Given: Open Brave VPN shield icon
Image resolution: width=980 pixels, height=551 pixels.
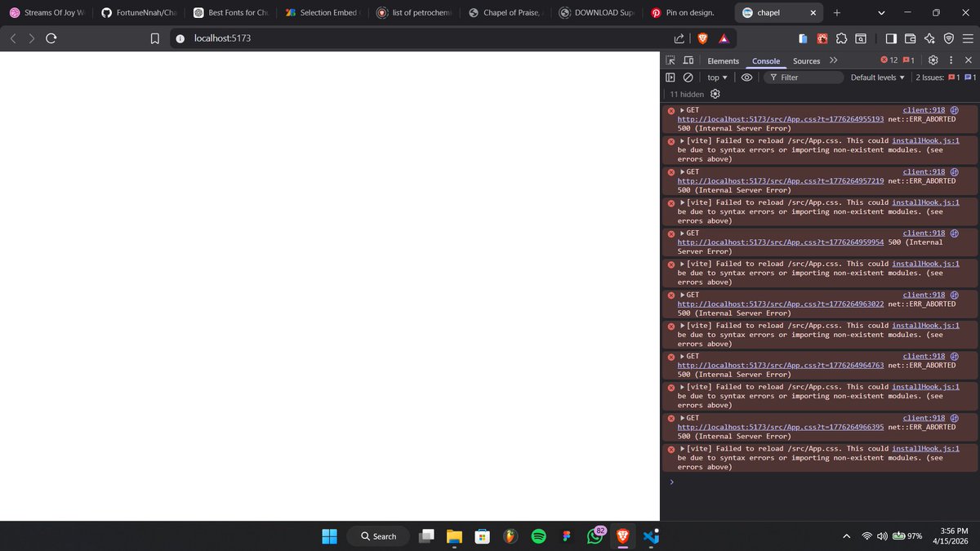Looking at the screenshot, I should pos(948,38).
